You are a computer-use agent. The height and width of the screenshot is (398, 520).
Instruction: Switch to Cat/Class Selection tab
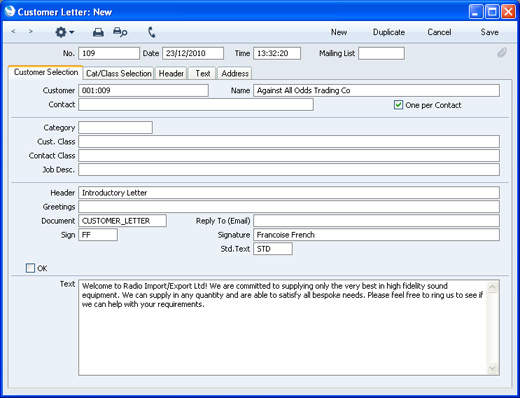point(119,73)
